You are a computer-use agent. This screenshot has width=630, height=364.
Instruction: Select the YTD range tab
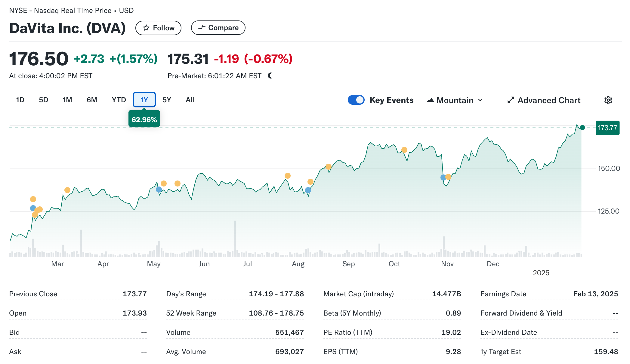pos(119,100)
